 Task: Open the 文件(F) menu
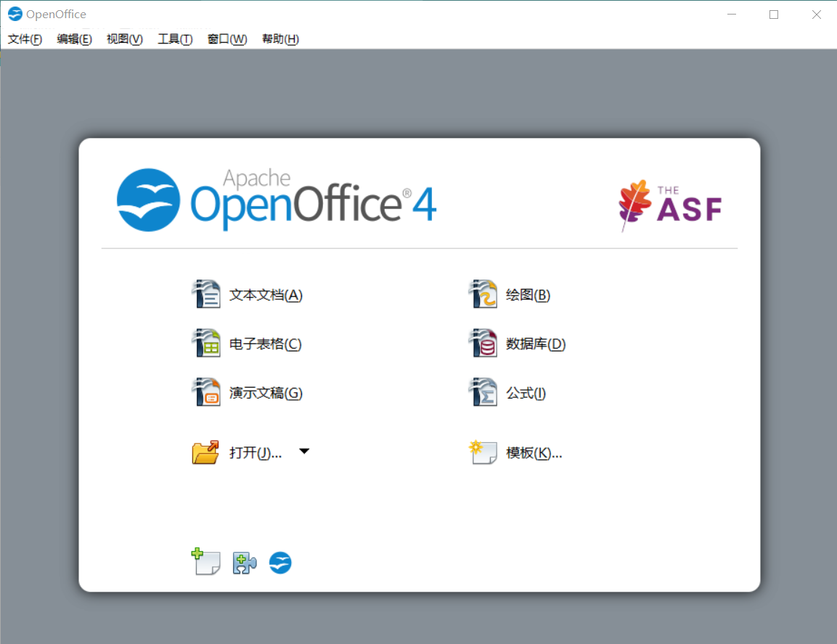(x=25, y=39)
